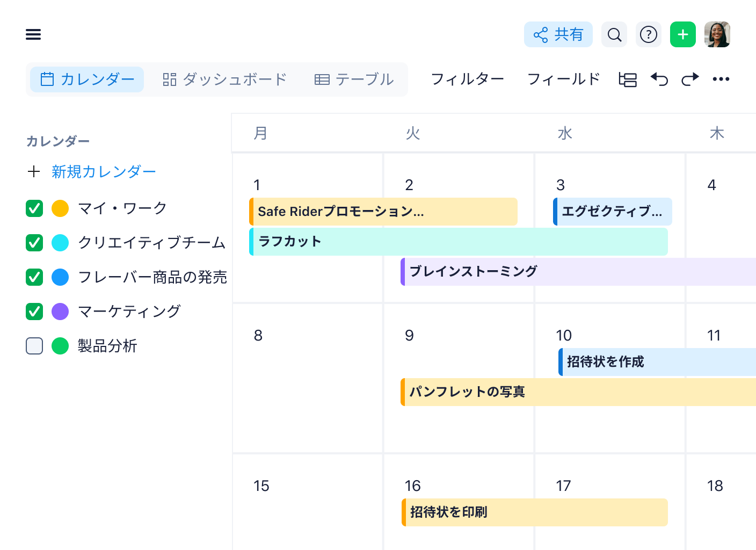Click the row layout grouping icon
Image resolution: width=756 pixels, height=550 pixels.
(628, 79)
